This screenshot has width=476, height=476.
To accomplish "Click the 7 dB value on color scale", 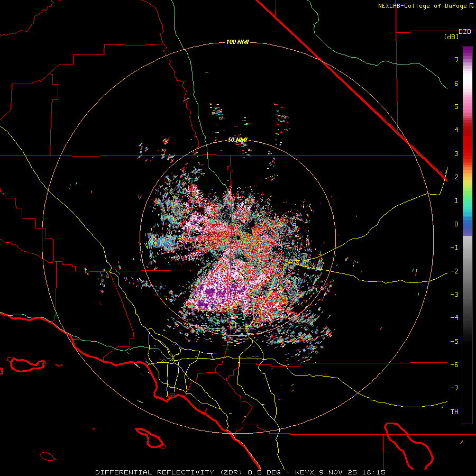I will (456, 59).
